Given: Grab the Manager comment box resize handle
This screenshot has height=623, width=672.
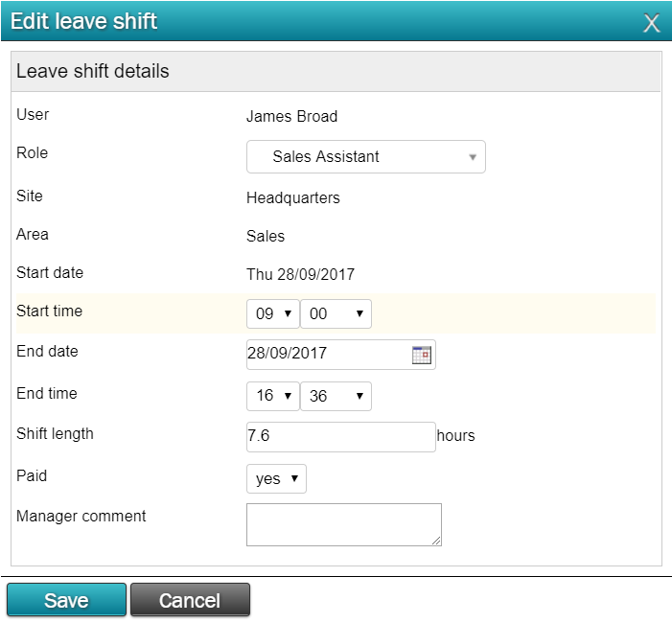Looking at the screenshot, I should pos(436,542).
